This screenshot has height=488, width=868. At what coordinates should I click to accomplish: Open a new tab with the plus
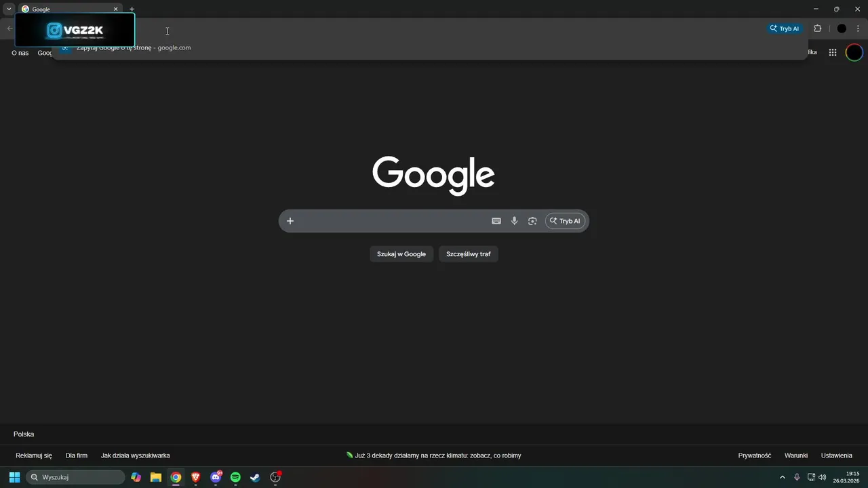pyautogui.click(x=132, y=9)
